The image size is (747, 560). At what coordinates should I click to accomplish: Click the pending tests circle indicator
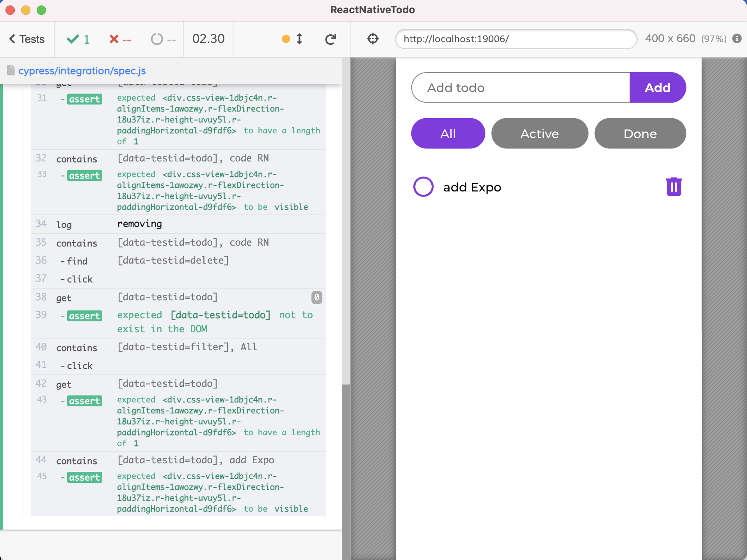[163, 39]
